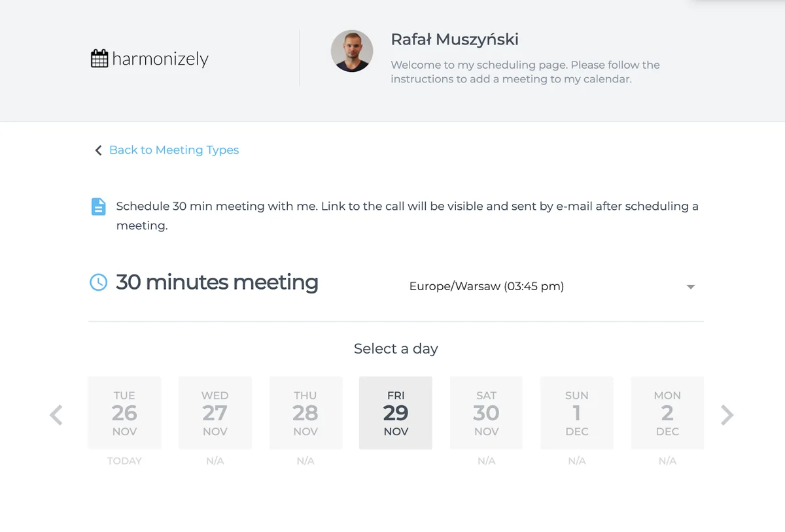Click the 30 minutes meeting title
Image resolution: width=785 pixels, height=532 pixels.
click(x=217, y=282)
